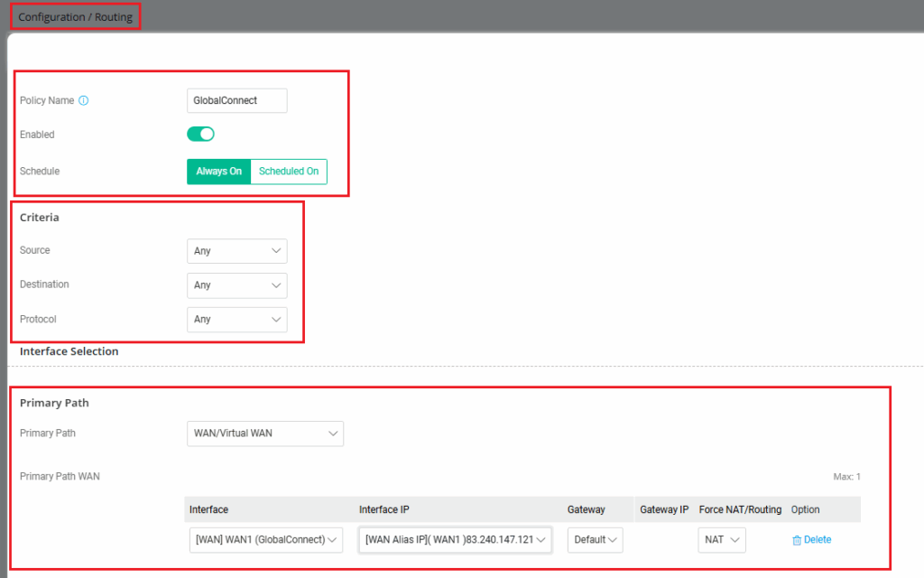
Task: Expand the WAN1 (GlobalConnect) interface dropdown
Action: pyautogui.click(x=265, y=540)
